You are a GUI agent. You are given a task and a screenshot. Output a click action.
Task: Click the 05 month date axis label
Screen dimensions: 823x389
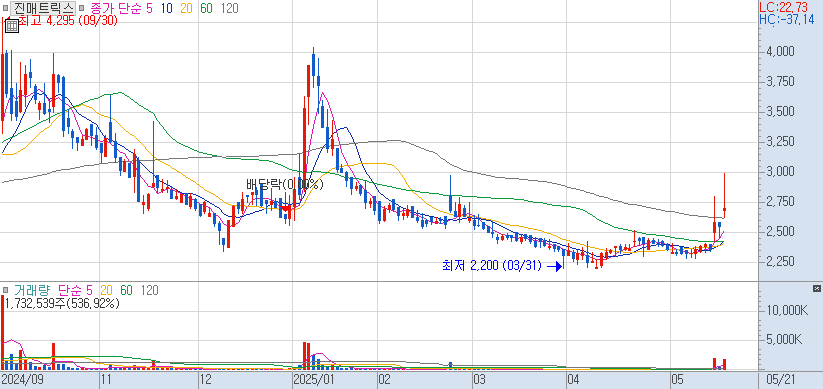677,379
